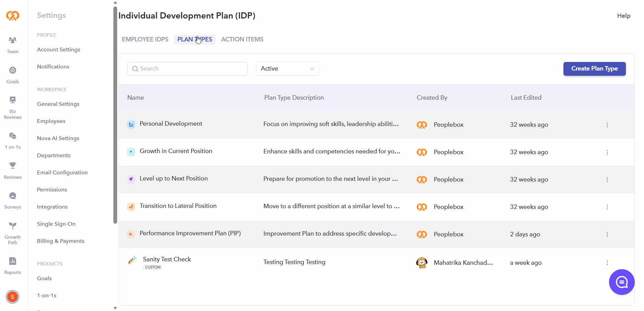Viewport: 644px width, 311px height.
Task: Open the chat support bubble
Action: pyautogui.click(x=622, y=282)
